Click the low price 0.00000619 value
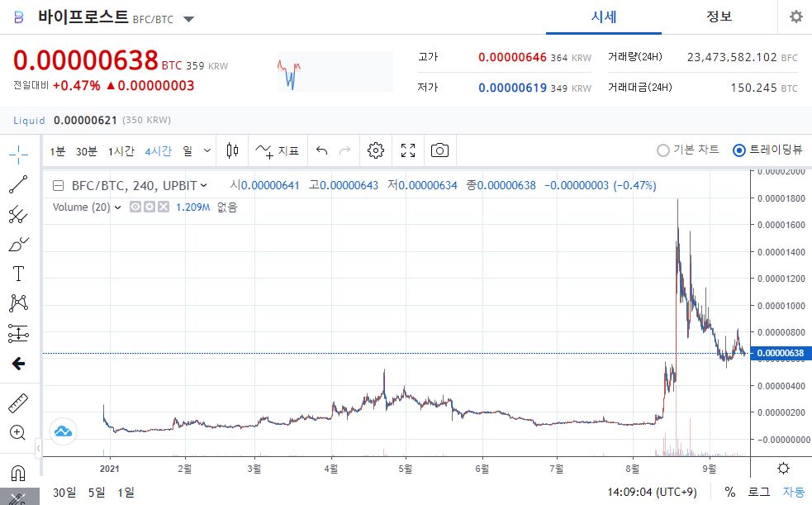The width and height of the screenshot is (812, 505). (x=512, y=88)
